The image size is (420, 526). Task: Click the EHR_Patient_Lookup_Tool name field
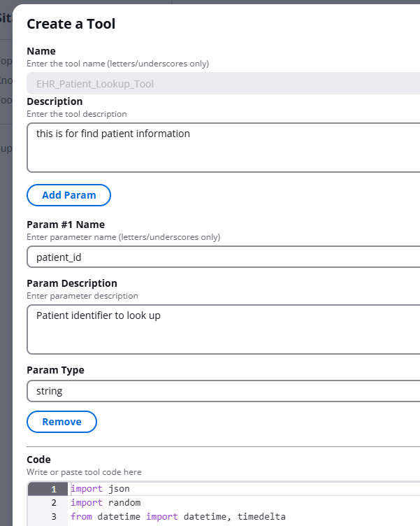click(223, 83)
